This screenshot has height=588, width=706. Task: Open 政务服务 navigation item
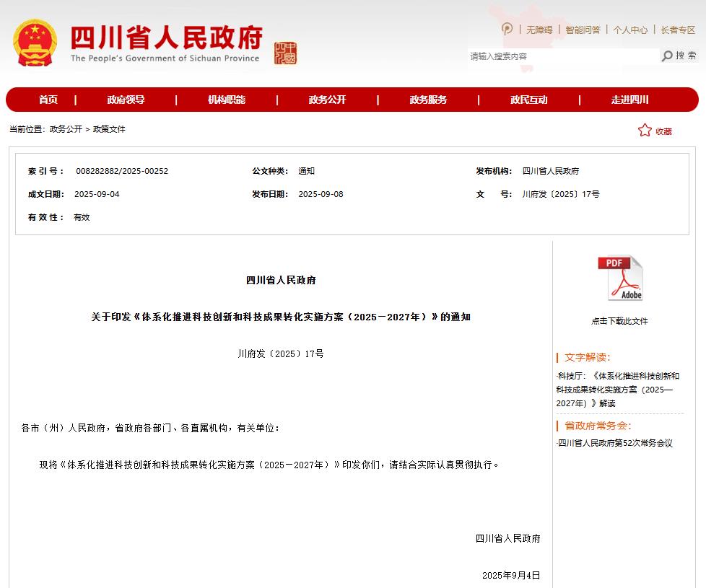click(428, 100)
